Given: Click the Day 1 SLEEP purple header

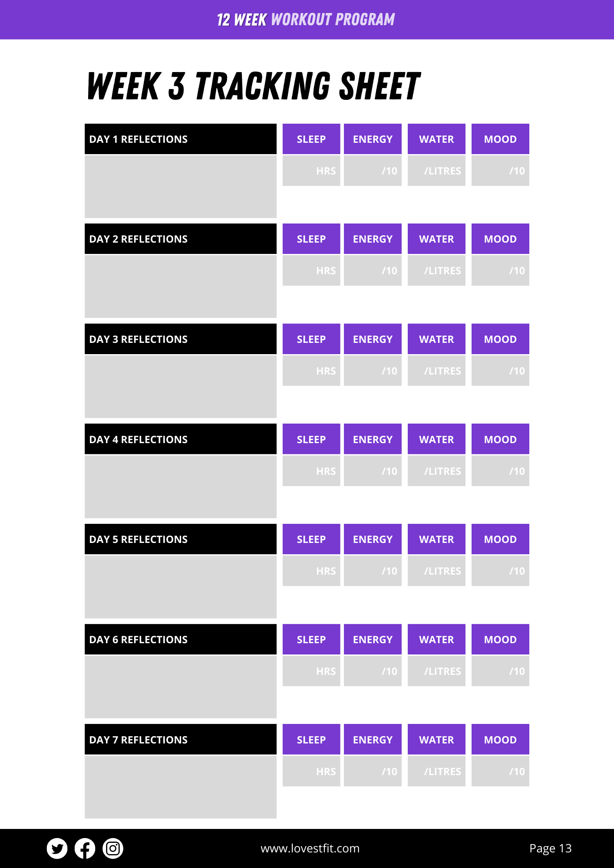Looking at the screenshot, I should 311,139.
